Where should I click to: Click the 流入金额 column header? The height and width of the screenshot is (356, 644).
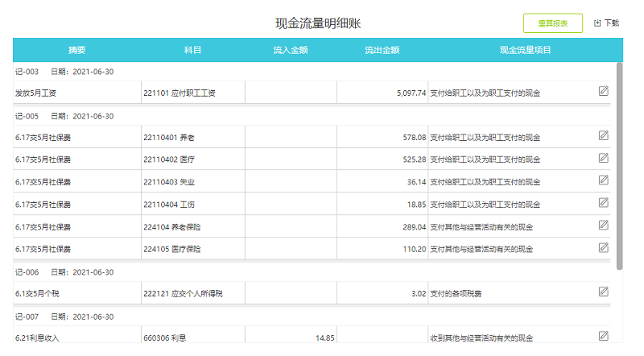coord(291,50)
